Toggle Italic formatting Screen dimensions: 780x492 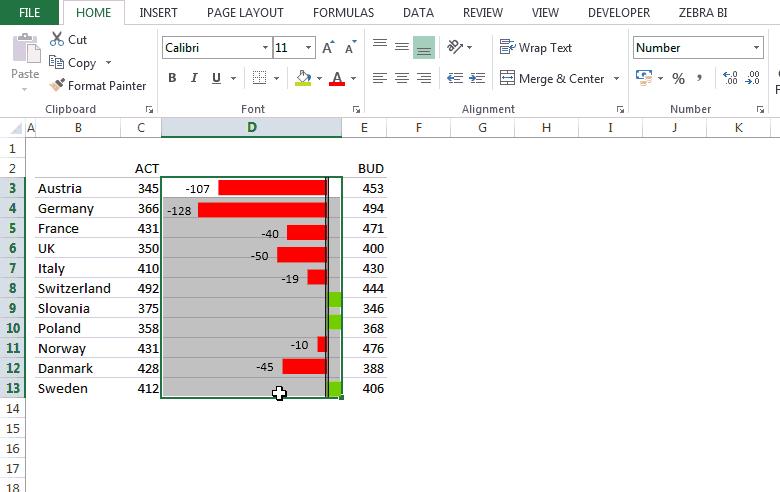point(197,78)
